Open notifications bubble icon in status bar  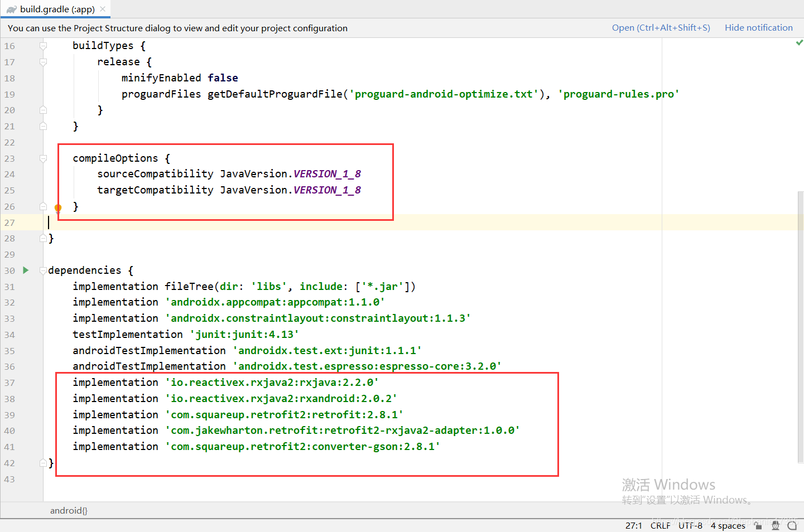792,525
